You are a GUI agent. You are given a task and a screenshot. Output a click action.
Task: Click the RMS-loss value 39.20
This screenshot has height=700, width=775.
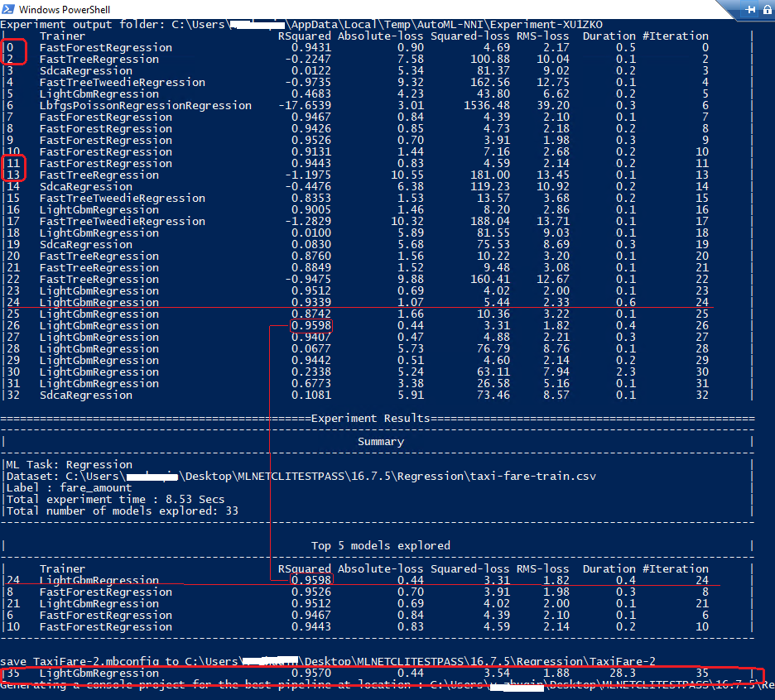[x=552, y=106]
